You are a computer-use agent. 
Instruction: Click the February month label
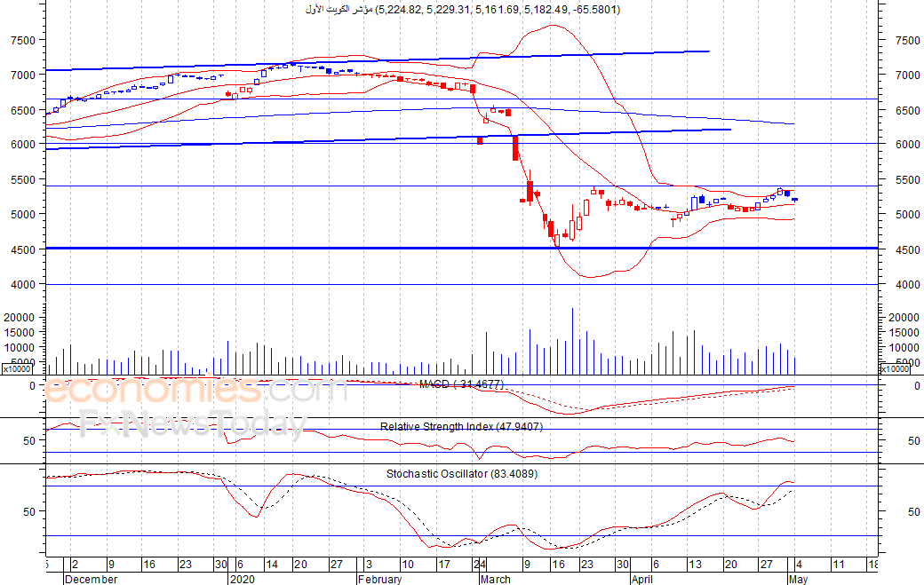pos(379,579)
